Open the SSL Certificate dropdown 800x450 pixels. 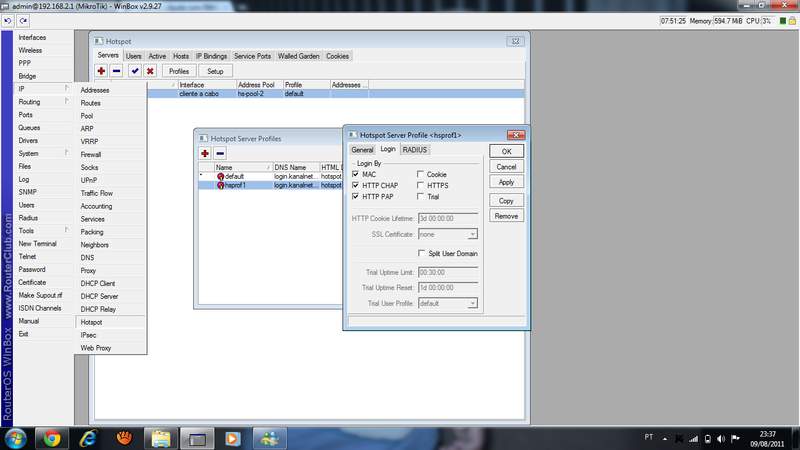[472, 234]
